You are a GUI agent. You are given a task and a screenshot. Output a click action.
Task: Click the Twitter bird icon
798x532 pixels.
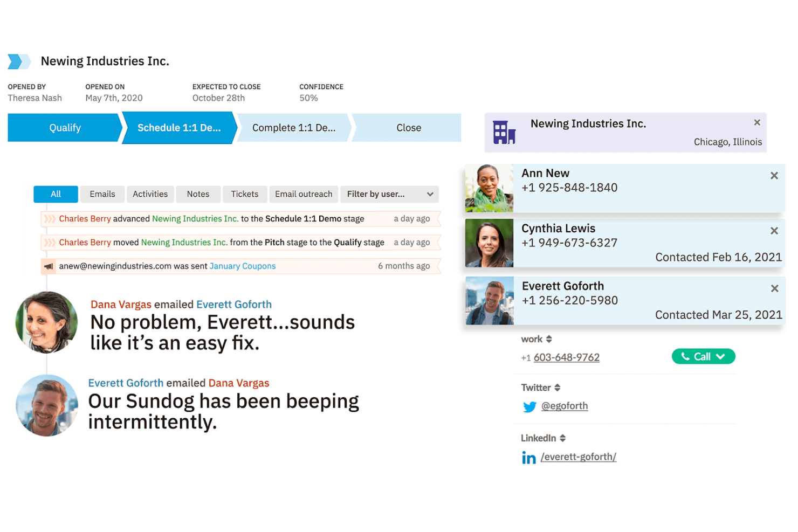pyautogui.click(x=529, y=407)
